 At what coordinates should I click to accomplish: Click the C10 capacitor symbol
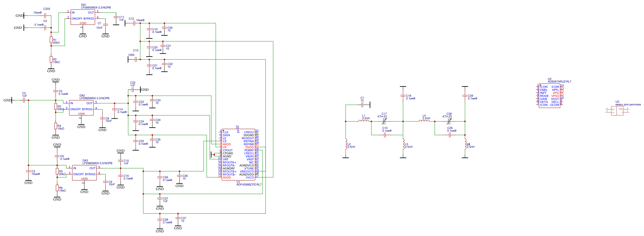[385, 135]
